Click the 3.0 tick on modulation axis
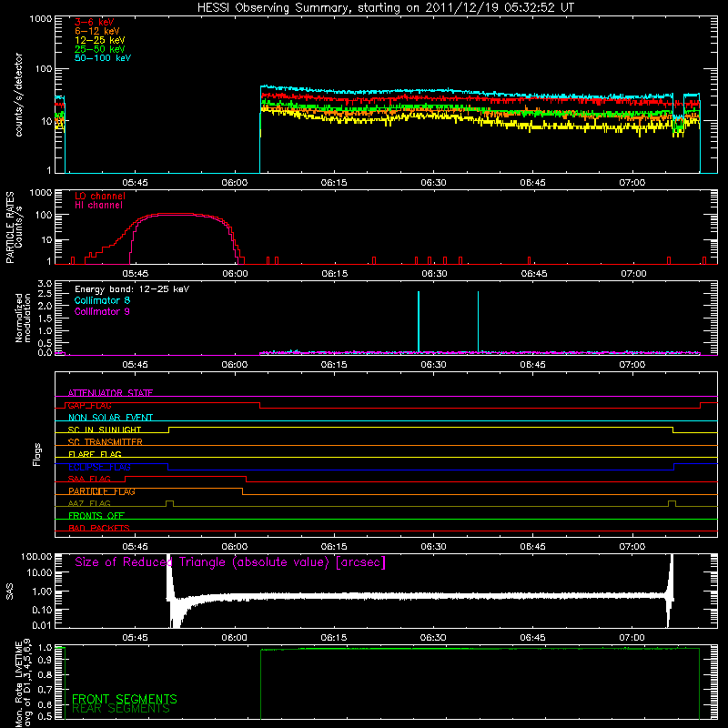The height and width of the screenshot is (728, 728). (x=45, y=284)
